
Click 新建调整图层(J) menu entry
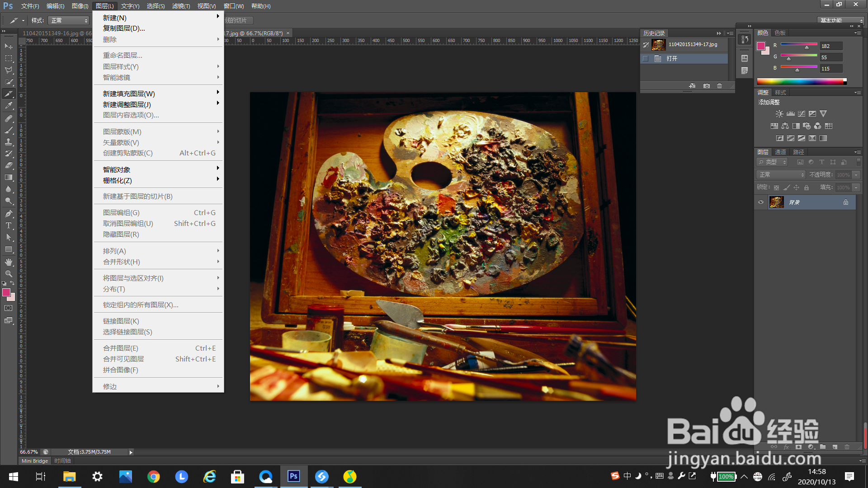(x=127, y=104)
